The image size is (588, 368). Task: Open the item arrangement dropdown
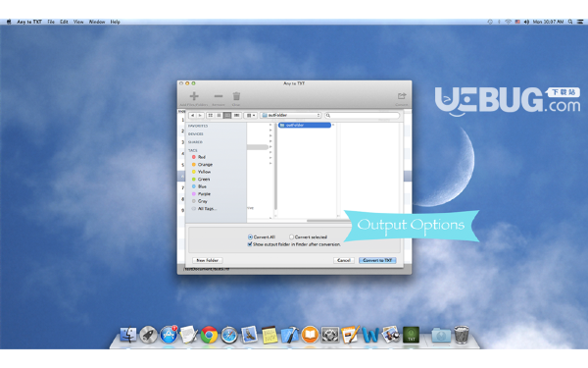click(251, 115)
